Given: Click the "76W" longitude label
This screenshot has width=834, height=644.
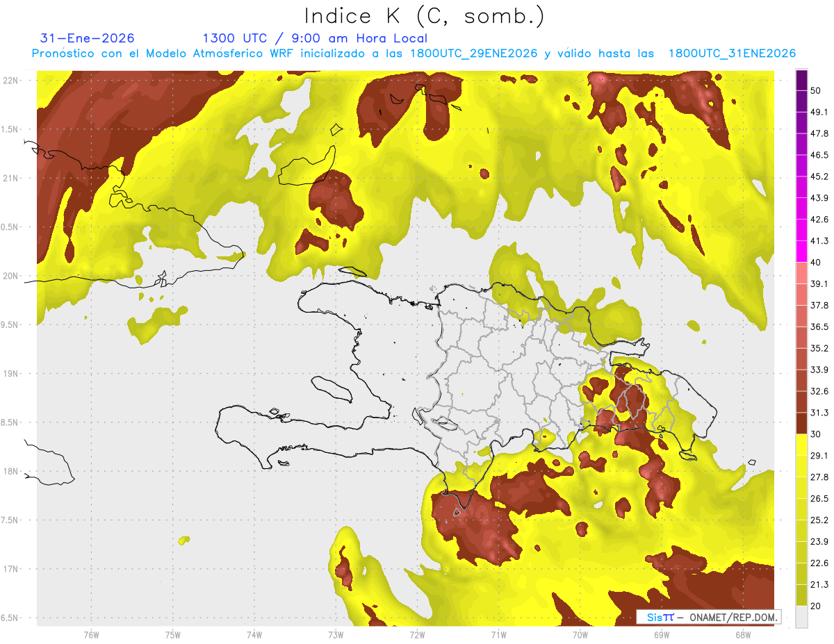Looking at the screenshot, I should pos(91,635).
